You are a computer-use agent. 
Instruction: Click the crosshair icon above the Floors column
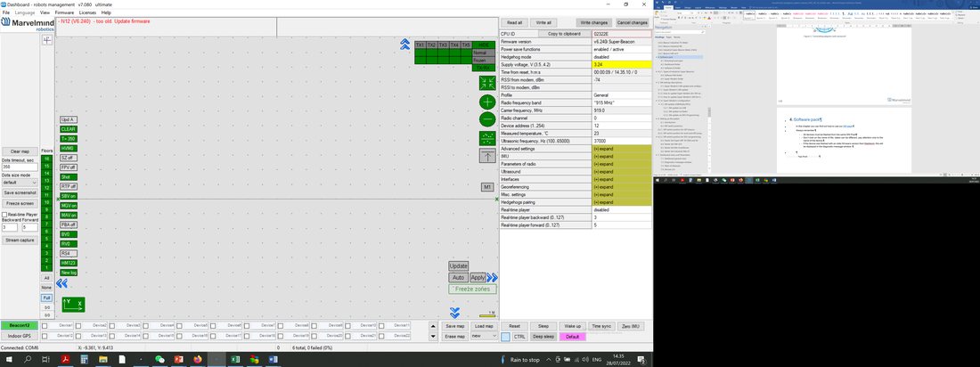47,39
